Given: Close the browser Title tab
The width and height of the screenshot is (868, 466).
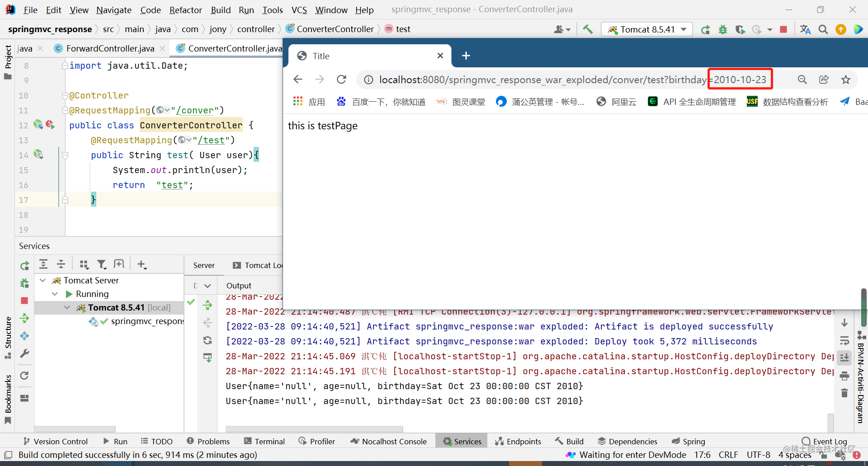Looking at the screenshot, I should click(440, 56).
